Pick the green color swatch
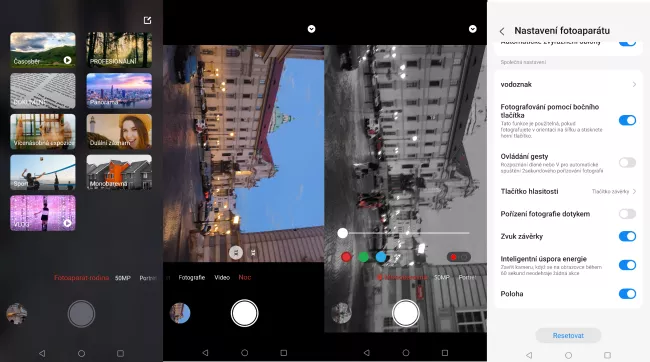Viewport: 650px width, 362px height. coord(364,257)
